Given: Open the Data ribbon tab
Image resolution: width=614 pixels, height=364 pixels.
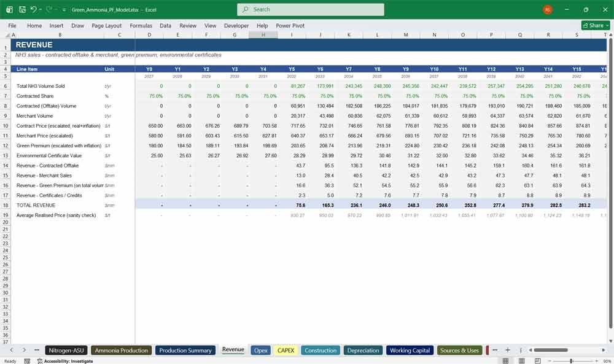Looking at the screenshot, I should pyautogui.click(x=165, y=25).
